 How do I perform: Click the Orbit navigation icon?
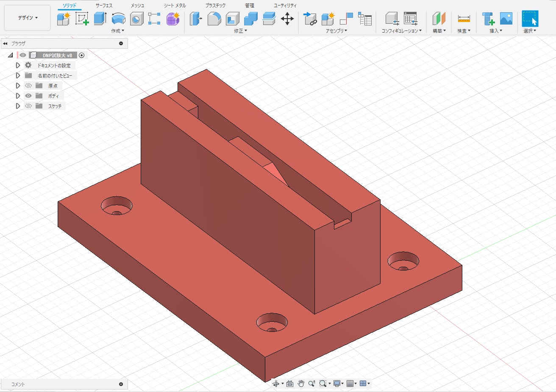coord(276,384)
